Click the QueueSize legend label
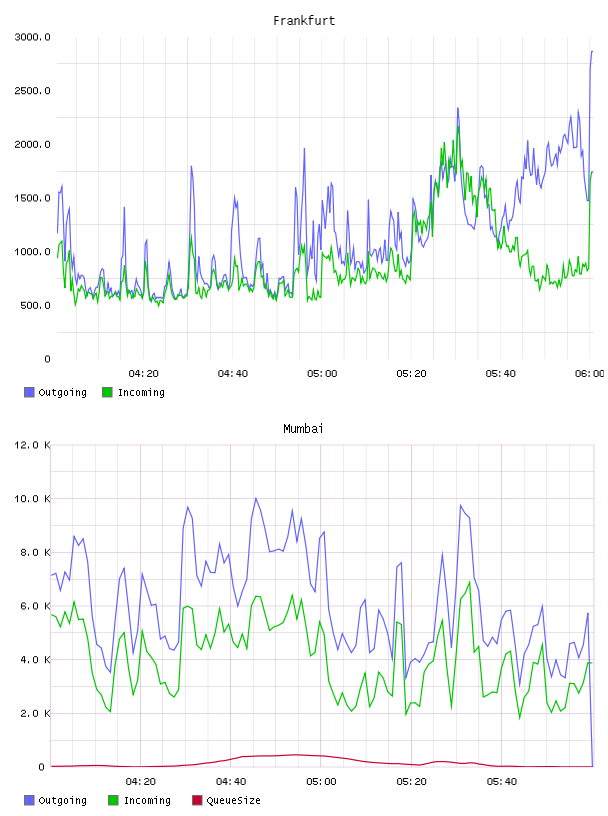 pos(234,800)
